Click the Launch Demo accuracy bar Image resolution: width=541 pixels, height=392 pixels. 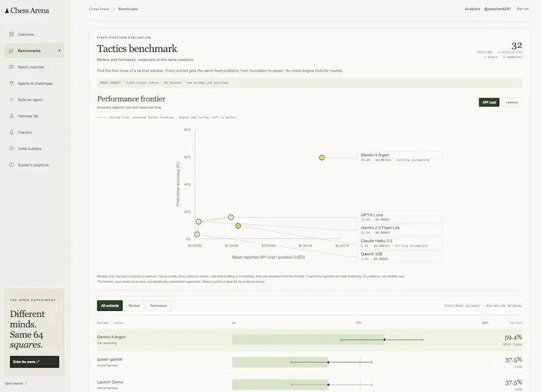point(280,385)
